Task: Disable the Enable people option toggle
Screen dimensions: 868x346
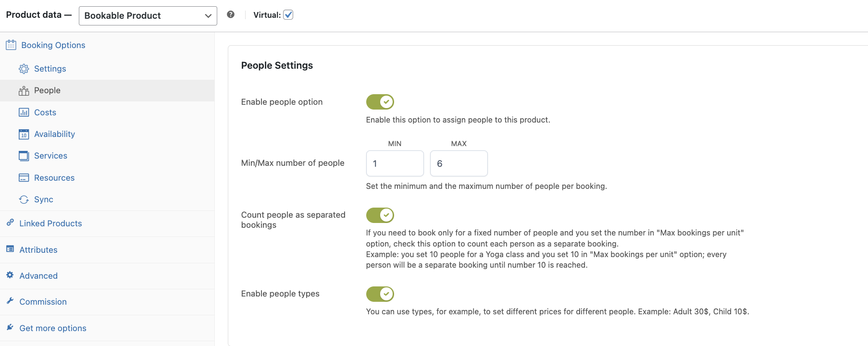Action: [380, 102]
